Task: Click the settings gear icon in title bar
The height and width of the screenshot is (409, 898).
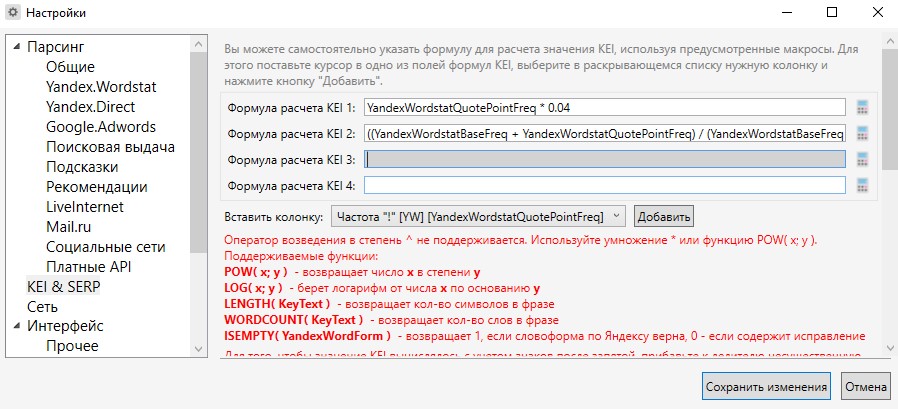Action: point(12,12)
